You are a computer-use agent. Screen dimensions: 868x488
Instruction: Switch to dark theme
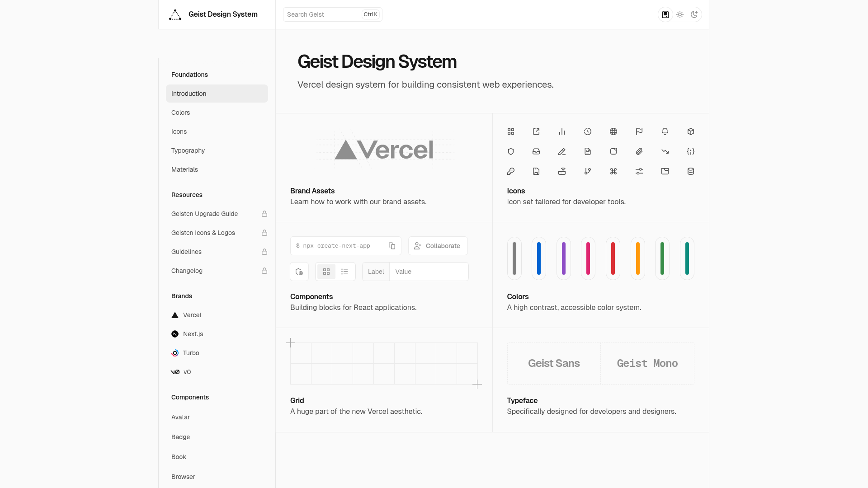click(x=694, y=14)
